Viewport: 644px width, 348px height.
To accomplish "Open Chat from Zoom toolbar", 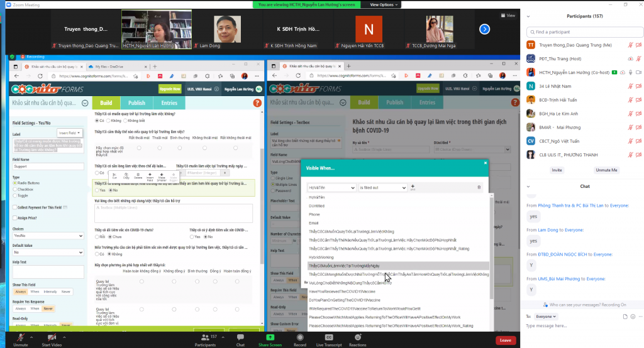I will click(240, 340).
